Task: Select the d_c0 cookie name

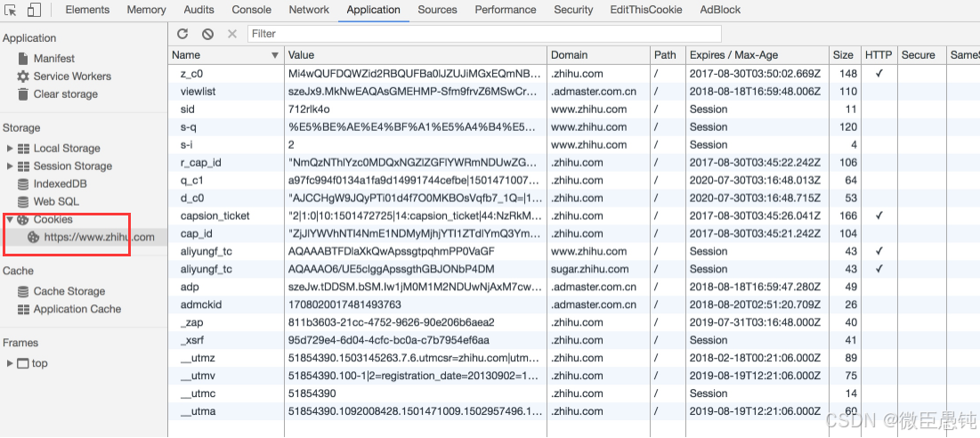Action: coord(192,198)
